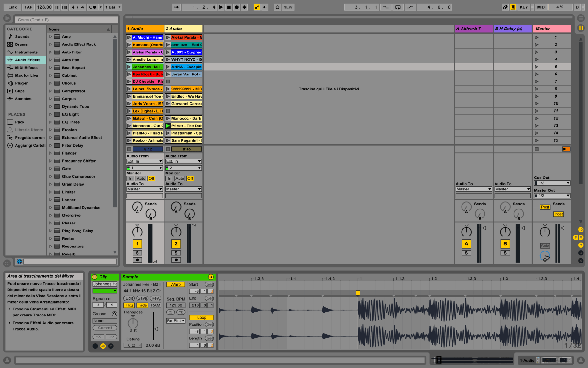Set track 2 Monitor to In
The height and width of the screenshot is (368, 588).
click(x=169, y=178)
